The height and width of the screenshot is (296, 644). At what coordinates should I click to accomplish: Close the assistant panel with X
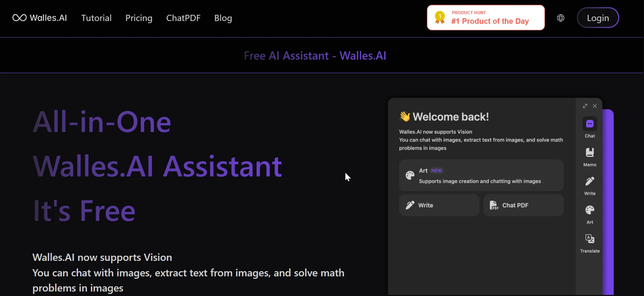pos(595,106)
